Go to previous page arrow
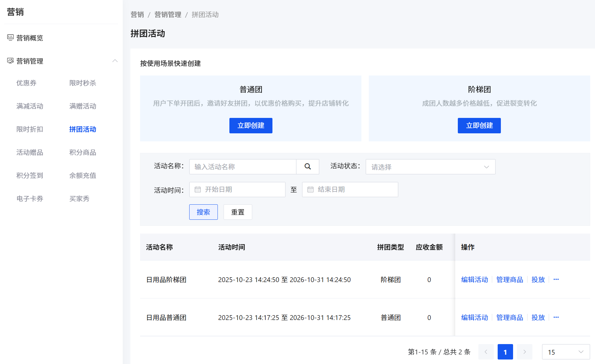This screenshot has width=595, height=364. (486, 352)
